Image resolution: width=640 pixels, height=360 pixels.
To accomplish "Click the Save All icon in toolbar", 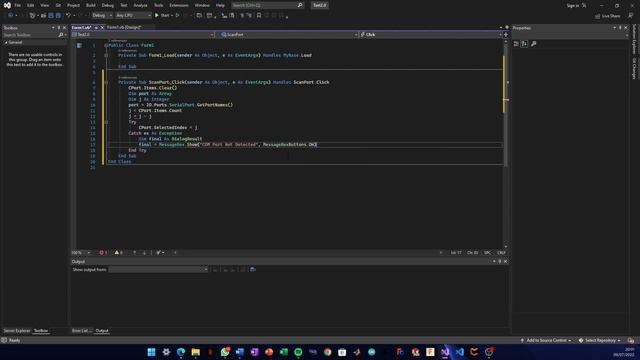I will pos(58,16).
